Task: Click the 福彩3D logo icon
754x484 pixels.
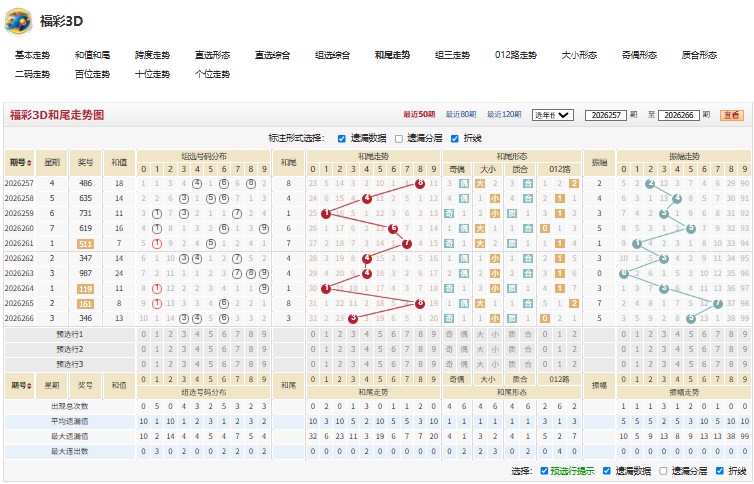Action: point(18,22)
